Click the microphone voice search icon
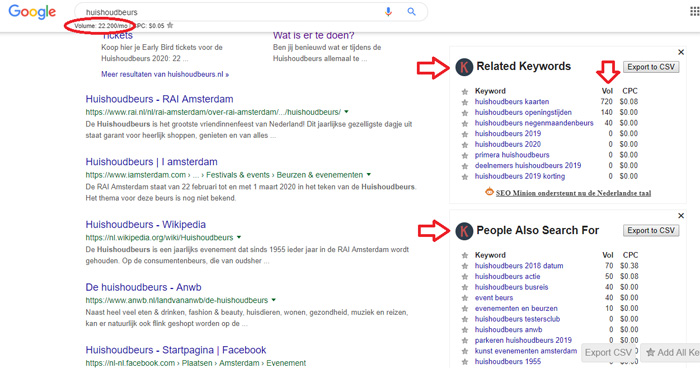Image resolution: width=700 pixels, height=368 pixels. tap(388, 12)
